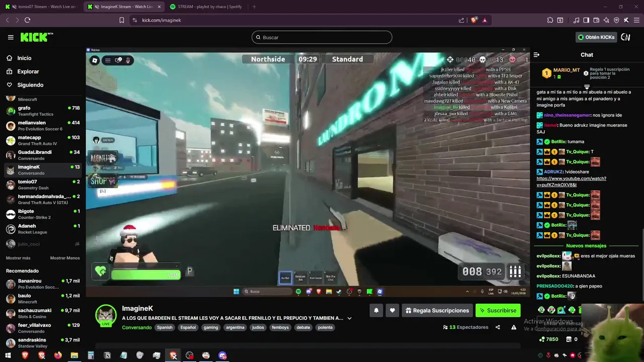The image size is (644, 362).
Task: Click the ImagineK channel avatar
Action: click(106, 315)
